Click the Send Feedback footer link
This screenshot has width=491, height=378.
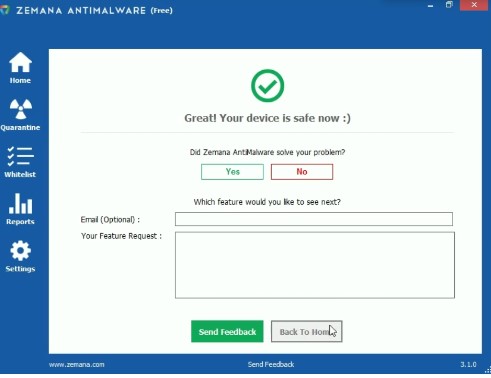point(271,364)
